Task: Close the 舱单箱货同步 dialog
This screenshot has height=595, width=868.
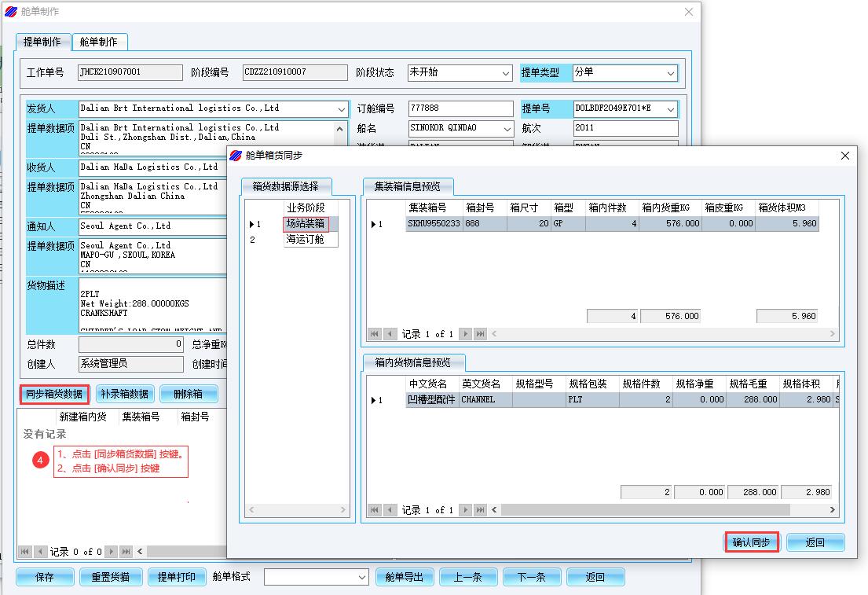Action: click(x=845, y=156)
